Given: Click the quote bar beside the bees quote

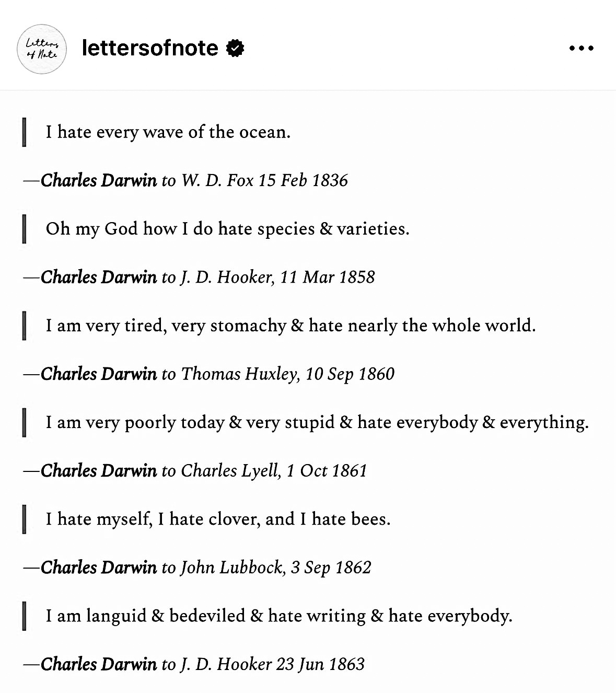Looking at the screenshot, I should click(x=24, y=519).
